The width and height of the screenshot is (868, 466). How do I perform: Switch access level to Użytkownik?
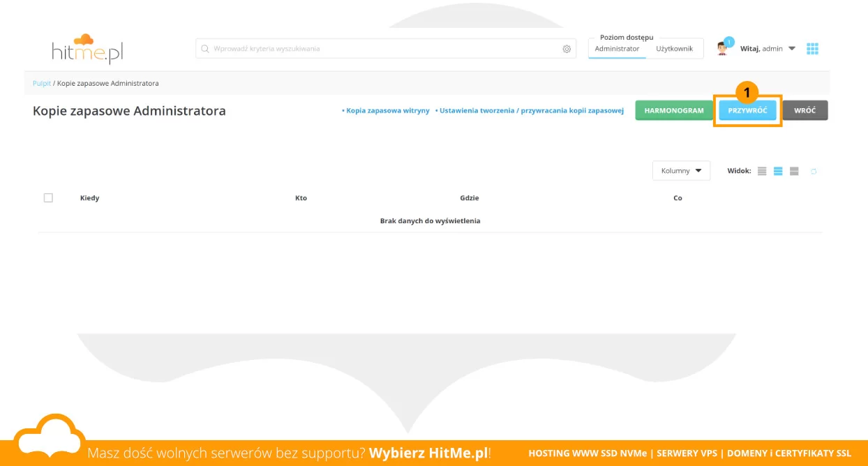(x=675, y=49)
